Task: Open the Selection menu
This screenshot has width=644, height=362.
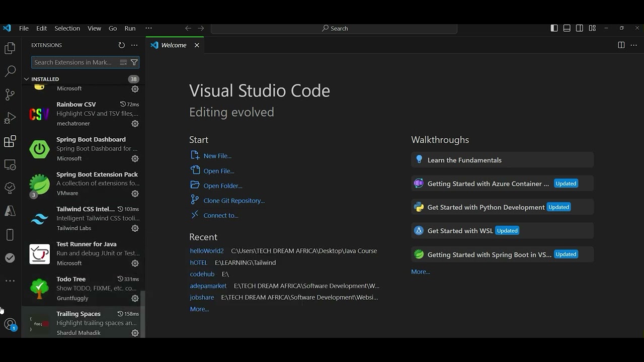Action: pos(67,29)
